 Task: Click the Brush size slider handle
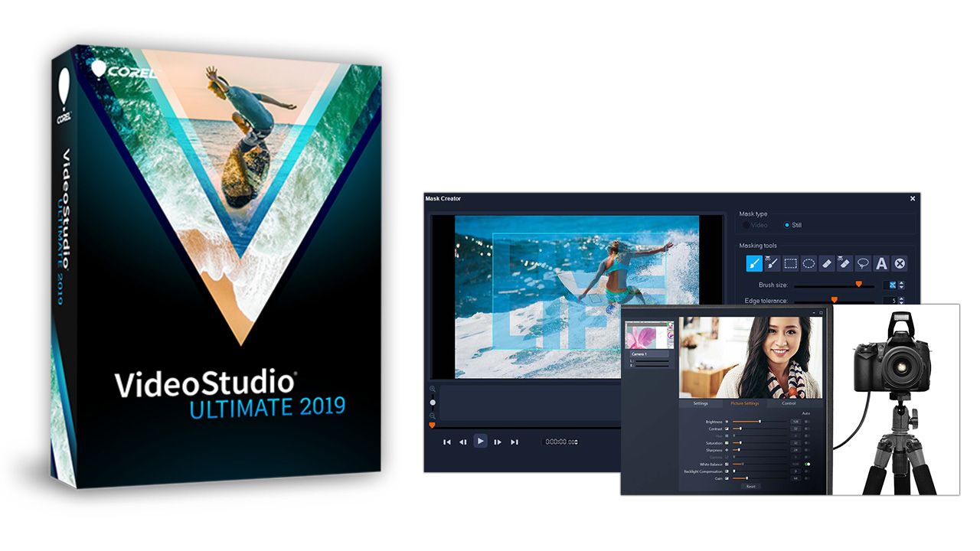tap(858, 284)
